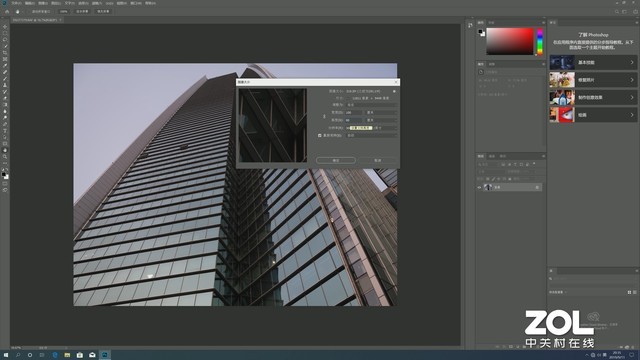Open the Color panel menu icon
Screen dimensions: 640x360
click(x=543, y=22)
